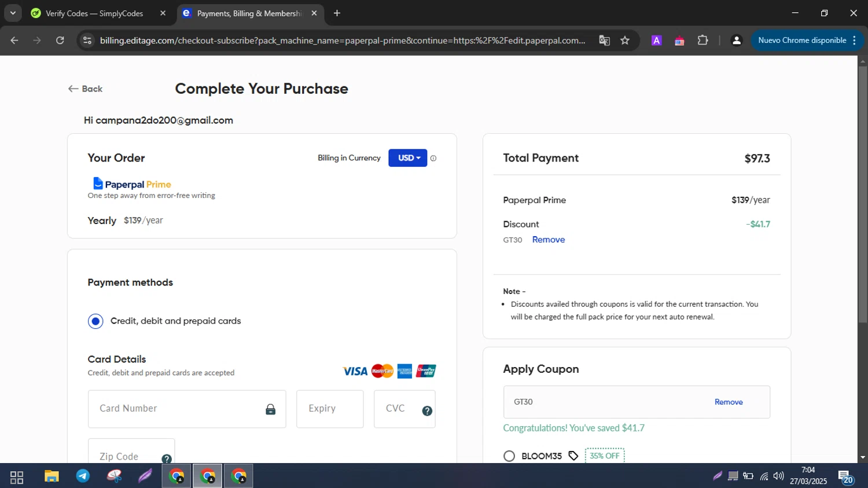Translate this page icon

(x=604, y=41)
